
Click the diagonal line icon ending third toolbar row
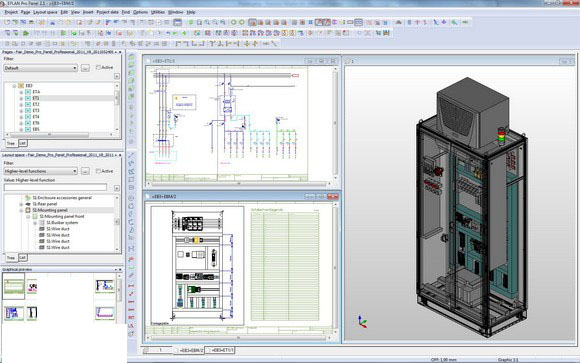pyautogui.click(x=274, y=44)
